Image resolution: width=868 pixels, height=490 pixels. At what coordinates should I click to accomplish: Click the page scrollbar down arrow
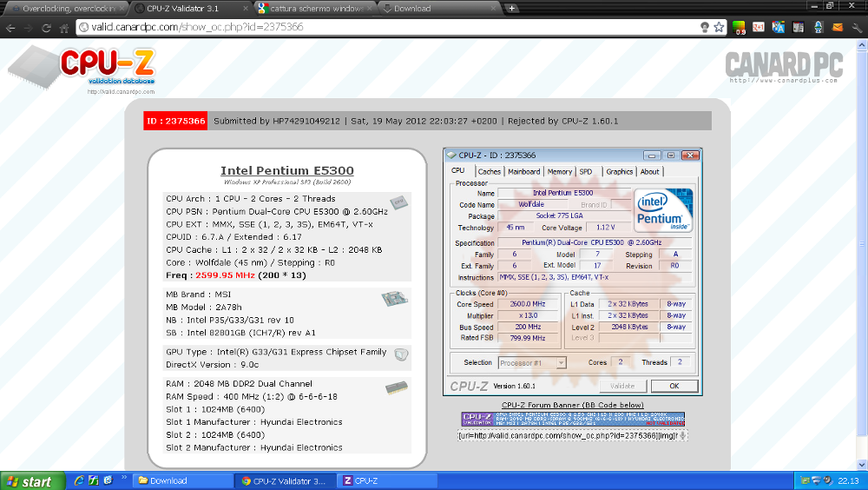point(861,465)
